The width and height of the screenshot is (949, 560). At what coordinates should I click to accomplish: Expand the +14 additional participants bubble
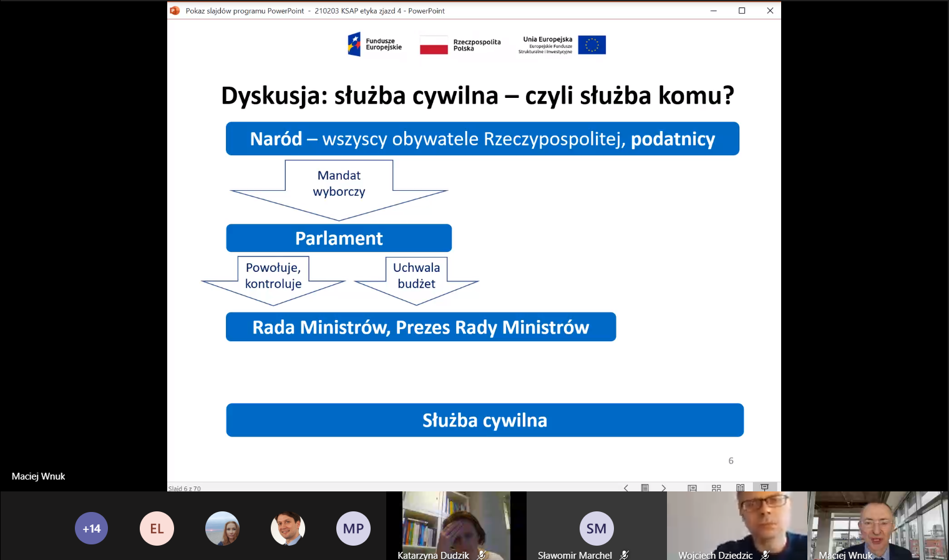pyautogui.click(x=92, y=528)
